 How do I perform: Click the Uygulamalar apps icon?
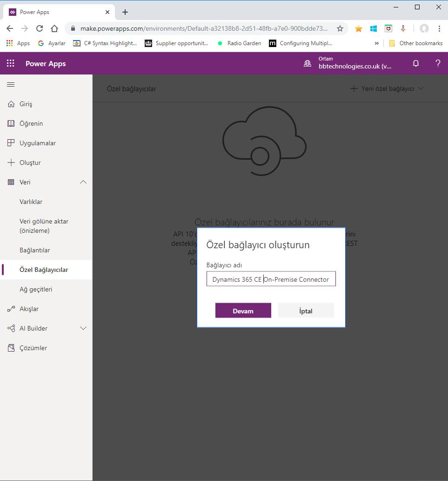point(11,143)
